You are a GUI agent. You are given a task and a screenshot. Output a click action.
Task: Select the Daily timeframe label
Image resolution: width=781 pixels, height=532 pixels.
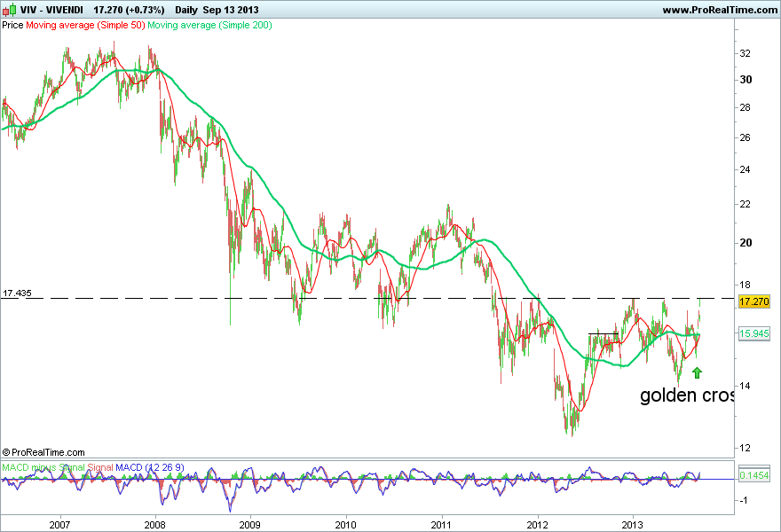tap(186, 10)
